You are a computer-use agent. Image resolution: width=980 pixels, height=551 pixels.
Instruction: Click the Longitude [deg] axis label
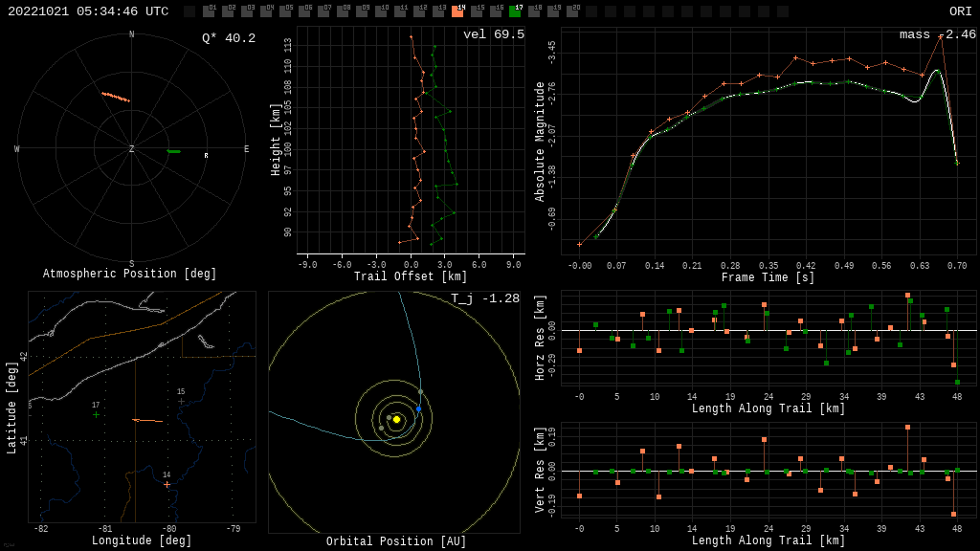(x=142, y=540)
